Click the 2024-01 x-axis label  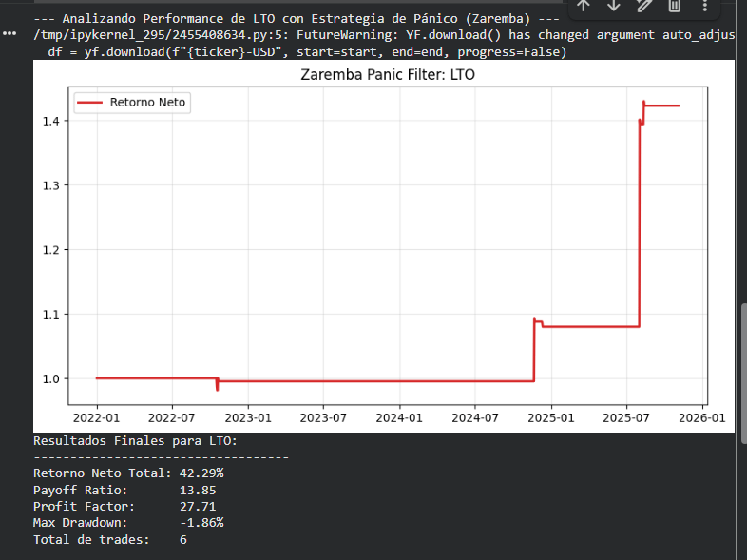click(x=399, y=418)
